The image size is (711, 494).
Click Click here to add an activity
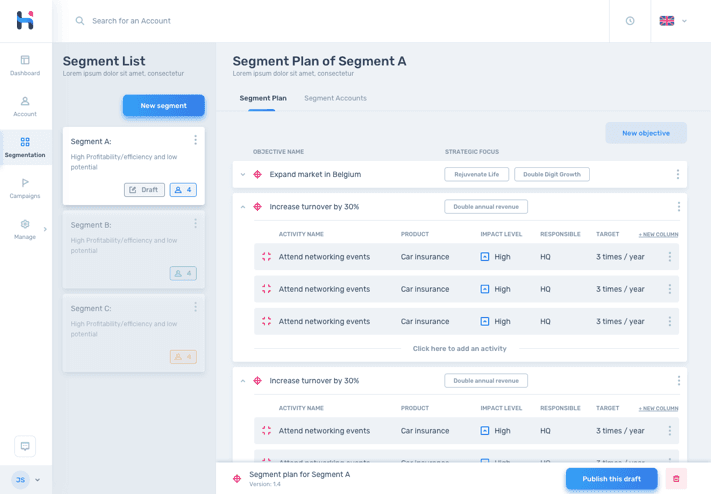pos(460,348)
